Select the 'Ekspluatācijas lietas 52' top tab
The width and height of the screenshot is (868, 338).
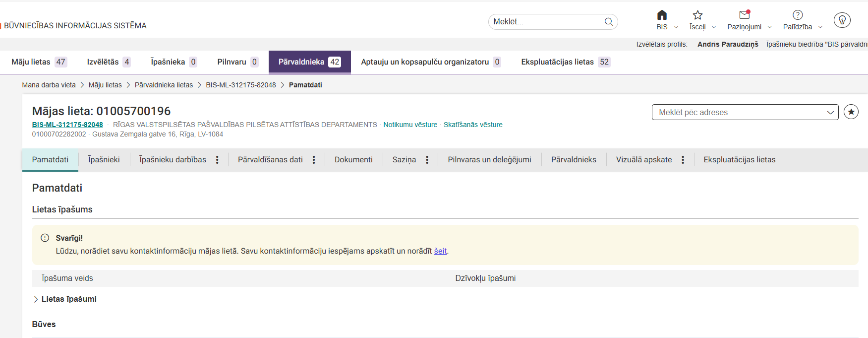(x=565, y=62)
